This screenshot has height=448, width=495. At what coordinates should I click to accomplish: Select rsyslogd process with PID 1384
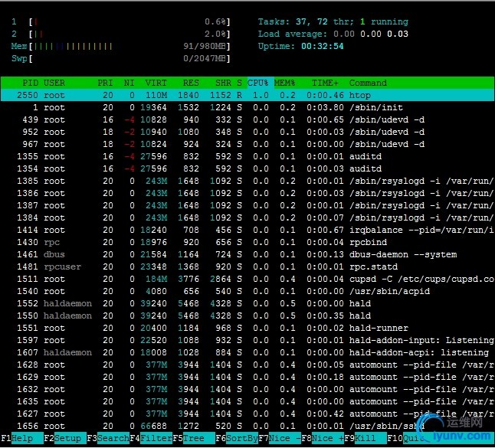click(247, 218)
